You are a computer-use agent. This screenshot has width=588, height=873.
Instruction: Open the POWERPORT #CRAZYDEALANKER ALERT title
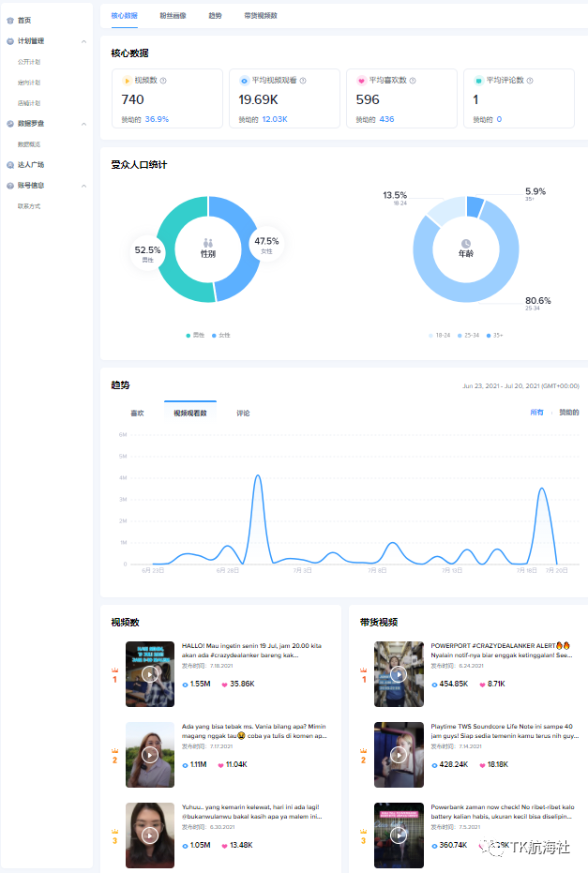[x=502, y=651]
